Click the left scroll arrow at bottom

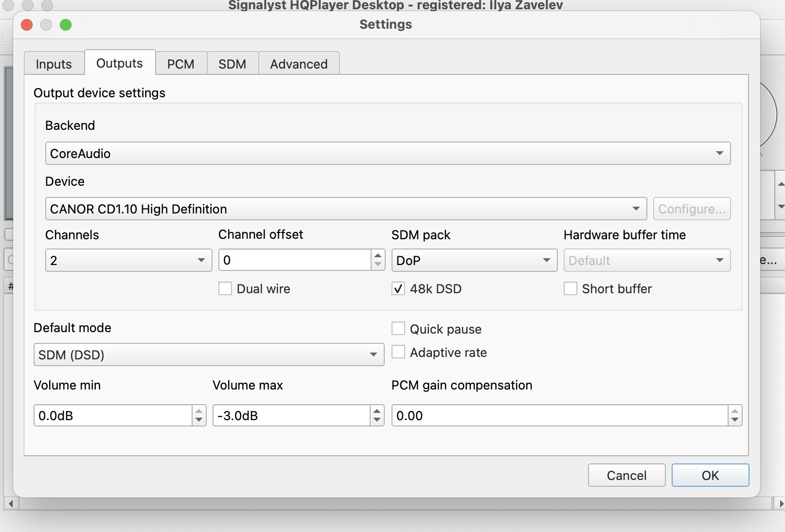click(x=11, y=503)
